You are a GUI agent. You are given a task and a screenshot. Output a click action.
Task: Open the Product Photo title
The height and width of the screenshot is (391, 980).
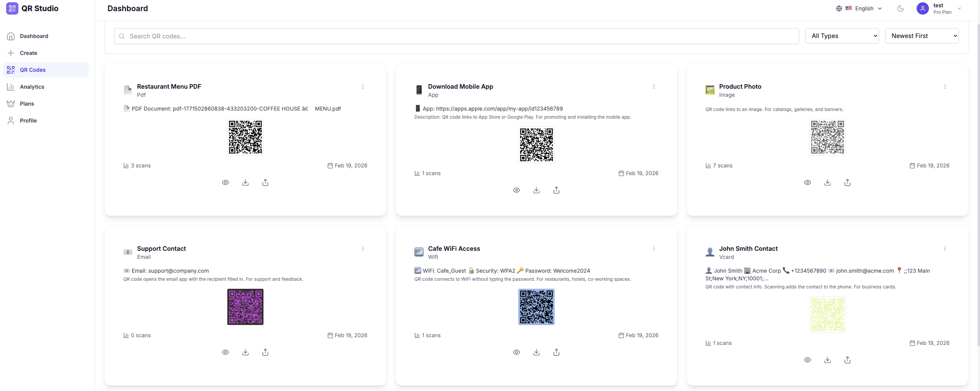[x=740, y=86]
